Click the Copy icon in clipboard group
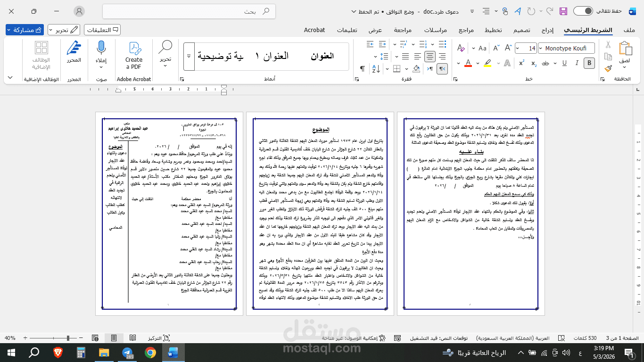Image resolution: width=644 pixels, height=362 pixels. point(608,57)
